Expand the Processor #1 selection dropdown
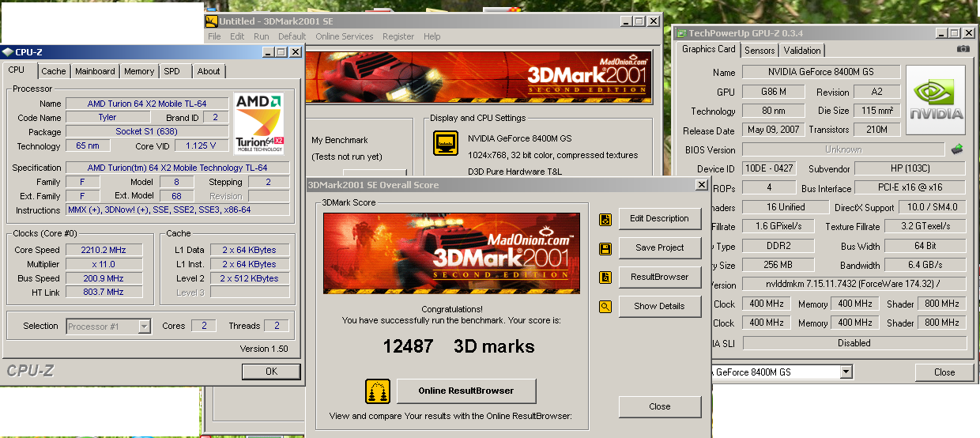This screenshot has height=438, width=980. [145, 326]
